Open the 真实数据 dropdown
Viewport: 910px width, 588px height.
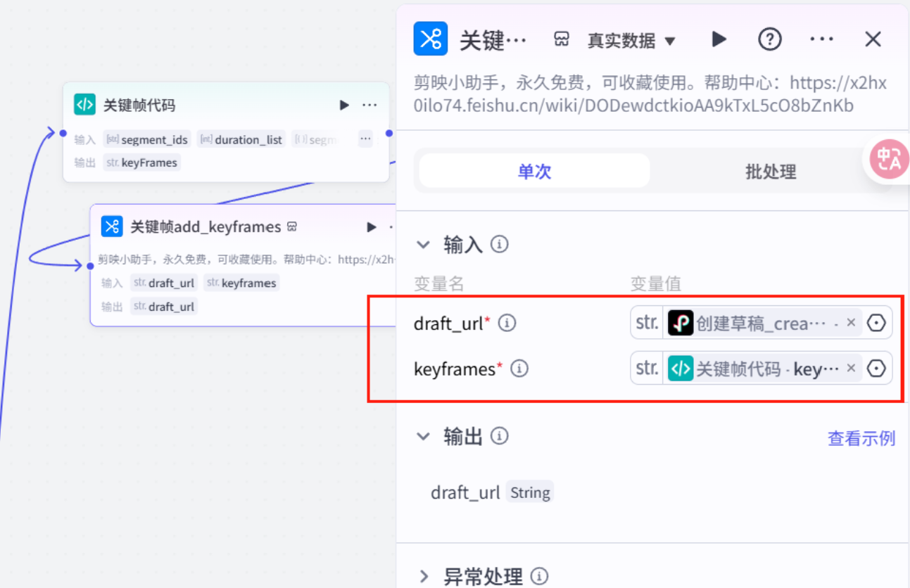[631, 41]
